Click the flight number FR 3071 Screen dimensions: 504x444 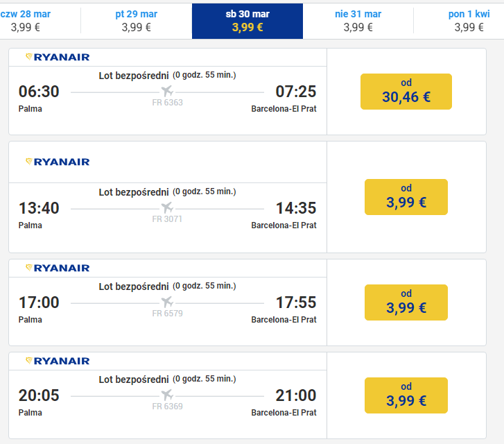pos(167,219)
